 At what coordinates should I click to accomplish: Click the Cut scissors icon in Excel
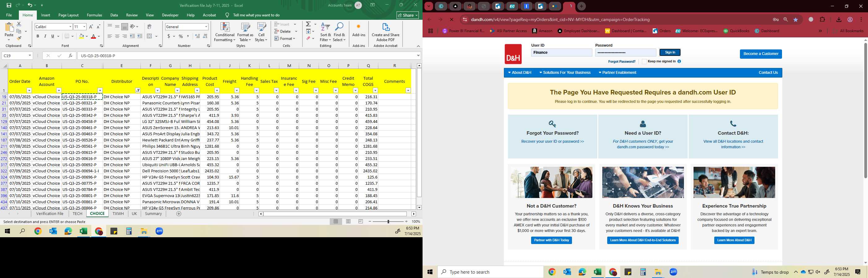coord(19,24)
